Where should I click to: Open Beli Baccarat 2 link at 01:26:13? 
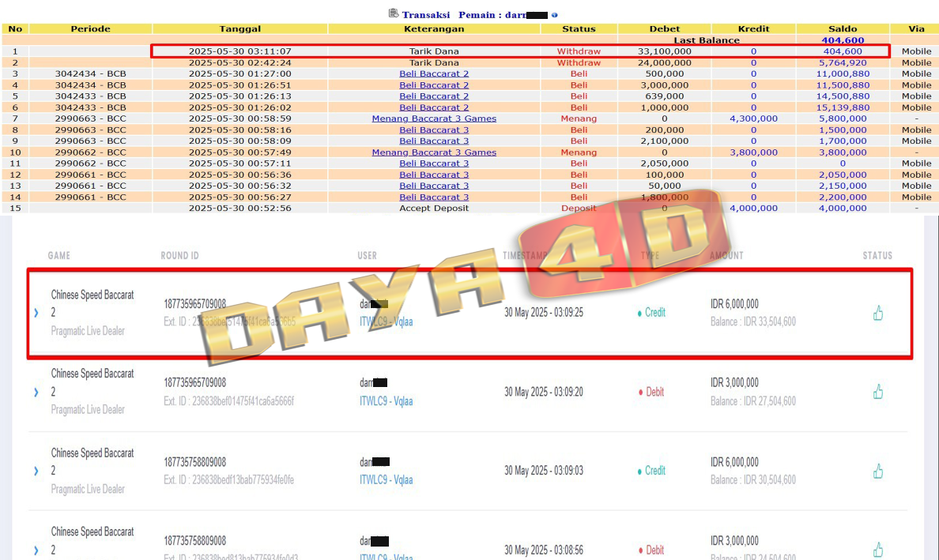click(x=434, y=96)
